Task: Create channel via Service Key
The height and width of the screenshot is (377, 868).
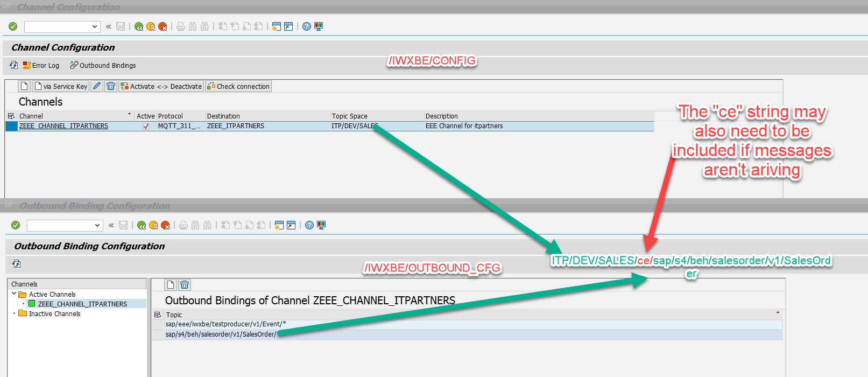Action: coord(60,86)
